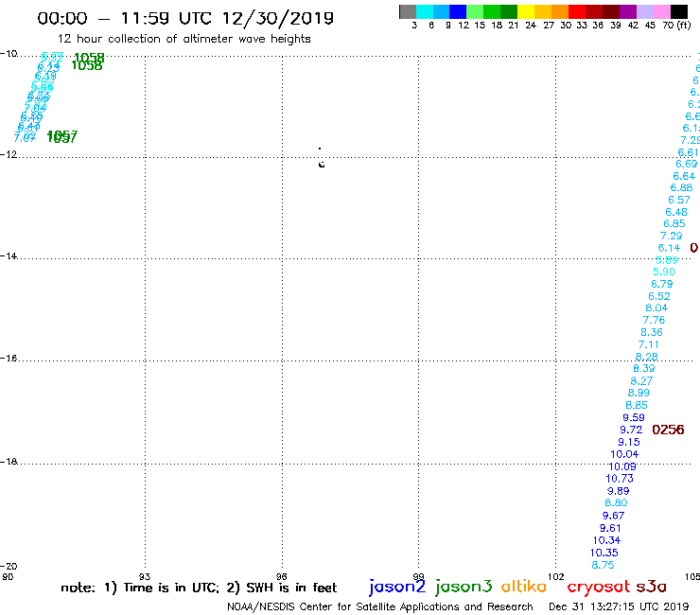Click the '12 hour collection of altimeter wave heights' subtitle
The height and width of the screenshot is (615, 700).
tap(184, 39)
